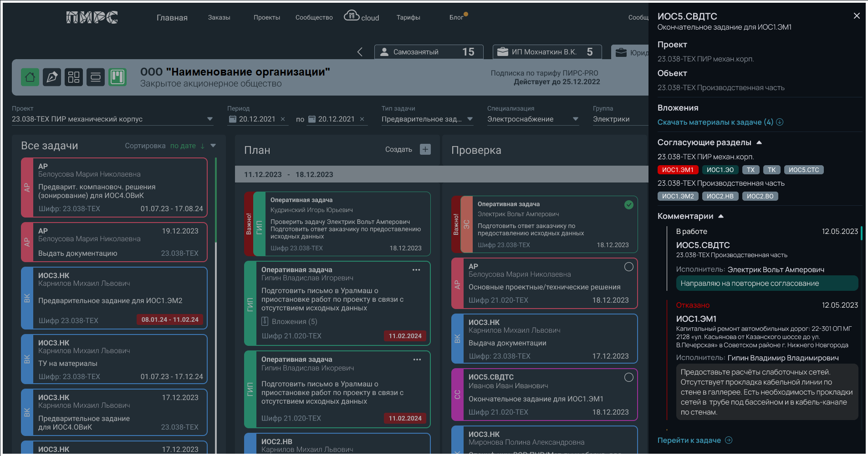Click the plus icon next to Создать
868x456 pixels.
tap(425, 149)
